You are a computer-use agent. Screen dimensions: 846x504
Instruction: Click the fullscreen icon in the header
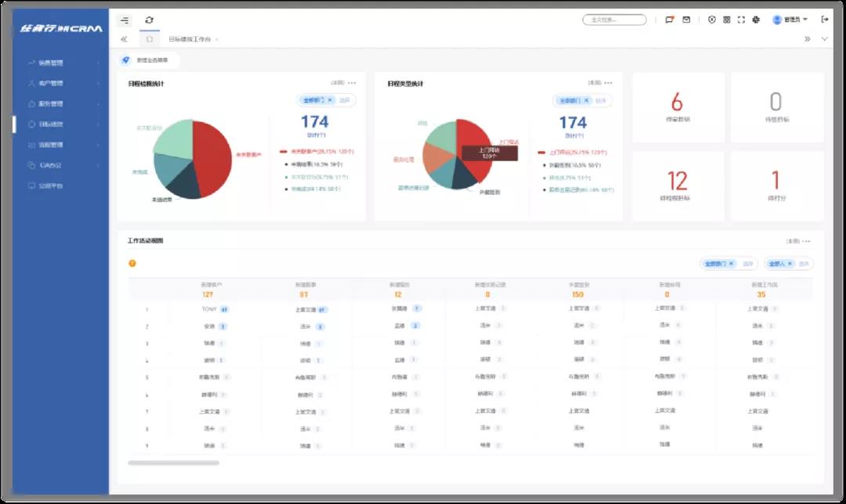tap(741, 20)
